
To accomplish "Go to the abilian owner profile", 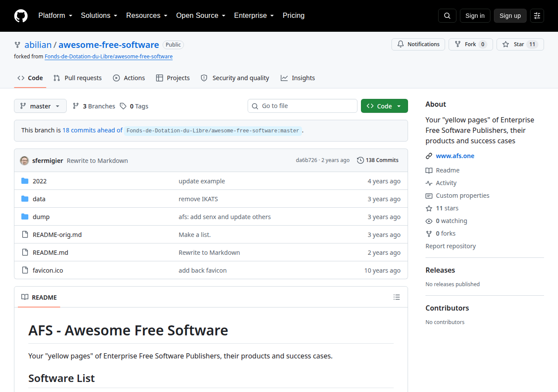I will [38, 45].
